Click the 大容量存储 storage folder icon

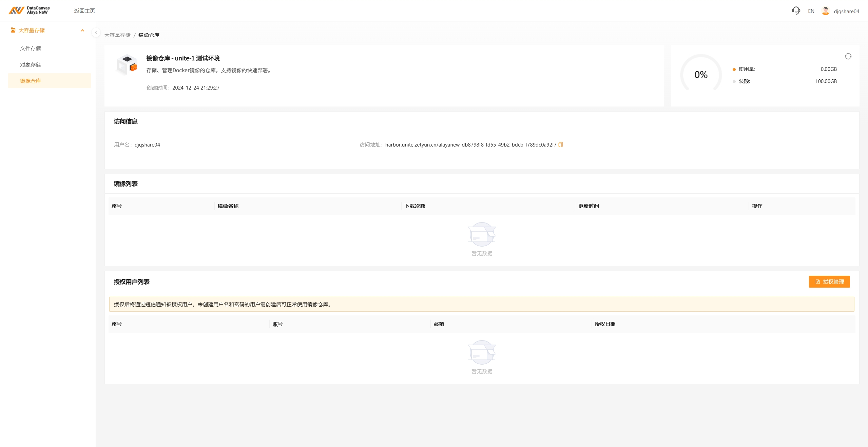[x=13, y=30]
